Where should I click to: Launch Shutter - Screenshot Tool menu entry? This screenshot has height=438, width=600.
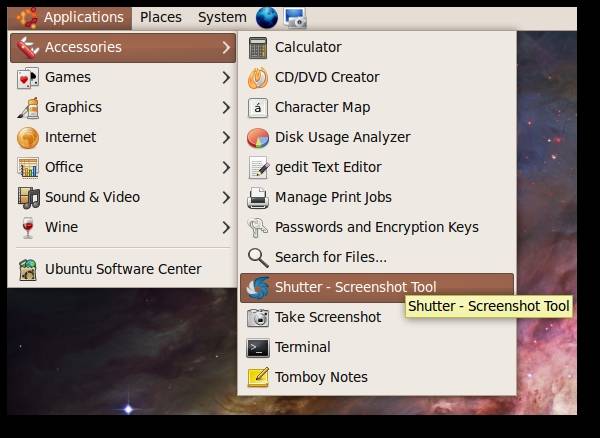(x=377, y=288)
